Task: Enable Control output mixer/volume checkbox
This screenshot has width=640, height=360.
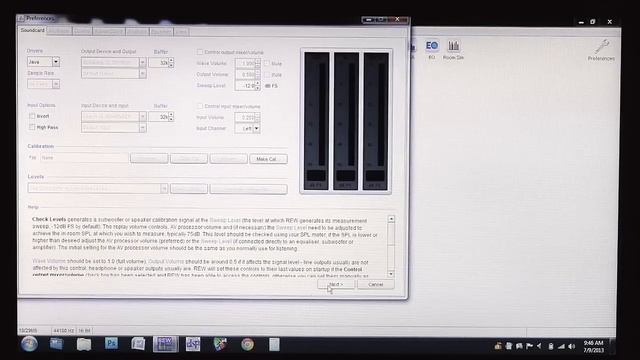Action: coord(200,52)
